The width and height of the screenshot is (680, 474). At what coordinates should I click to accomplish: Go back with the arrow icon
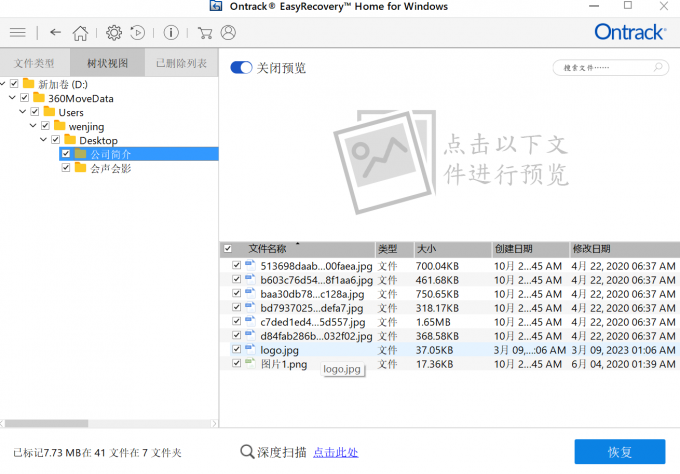55,32
